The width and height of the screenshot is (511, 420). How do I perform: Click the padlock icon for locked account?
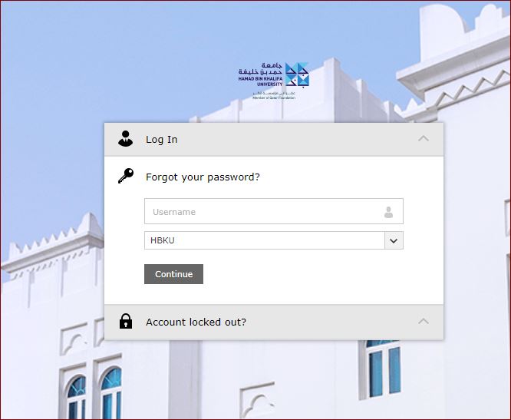click(126, 321)
